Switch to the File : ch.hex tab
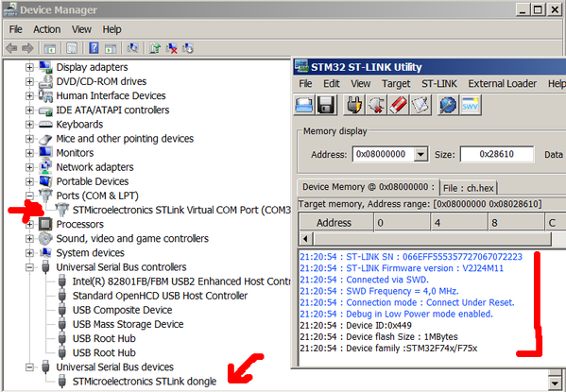Viewport: 566px width, 392px height. (468, 188)
